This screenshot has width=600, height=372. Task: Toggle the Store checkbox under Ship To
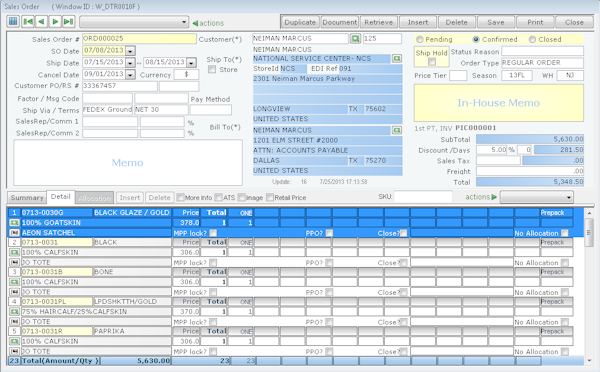212,69
